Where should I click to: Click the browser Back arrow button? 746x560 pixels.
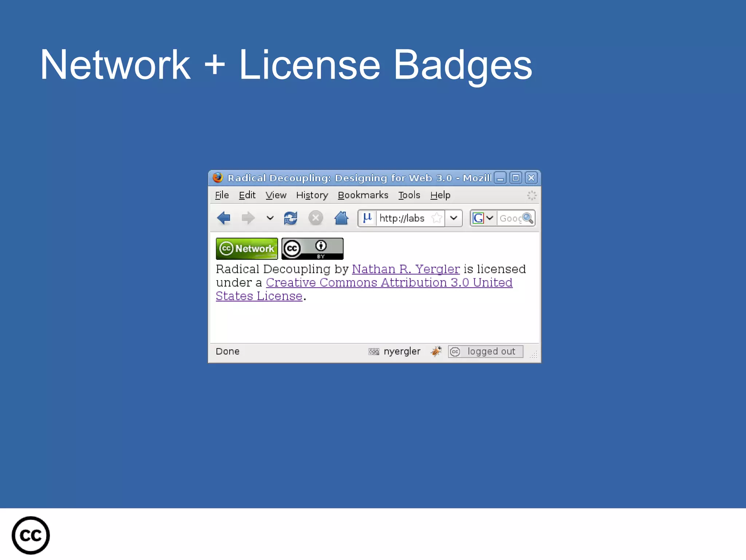click(224, 218)
